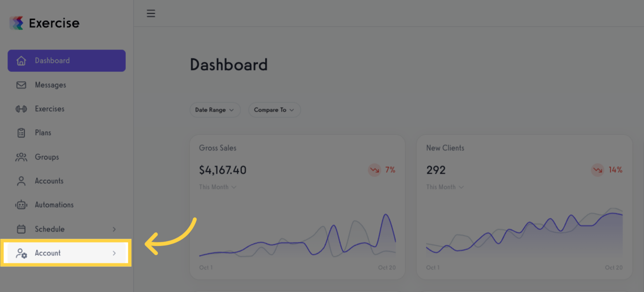This screenshot has width=644, height=292.
Task: Click the Gross Sales 7% trend badge
Action: click(x=382, y=170)
